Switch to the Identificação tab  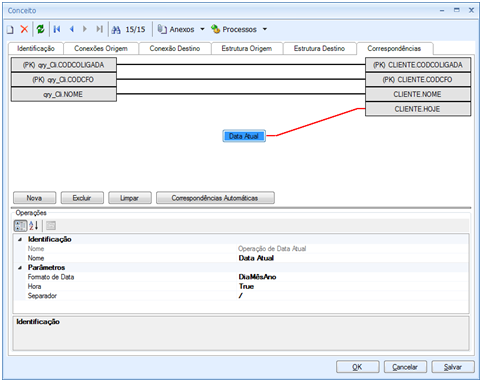pyautogui.click(x=36, y=49)
